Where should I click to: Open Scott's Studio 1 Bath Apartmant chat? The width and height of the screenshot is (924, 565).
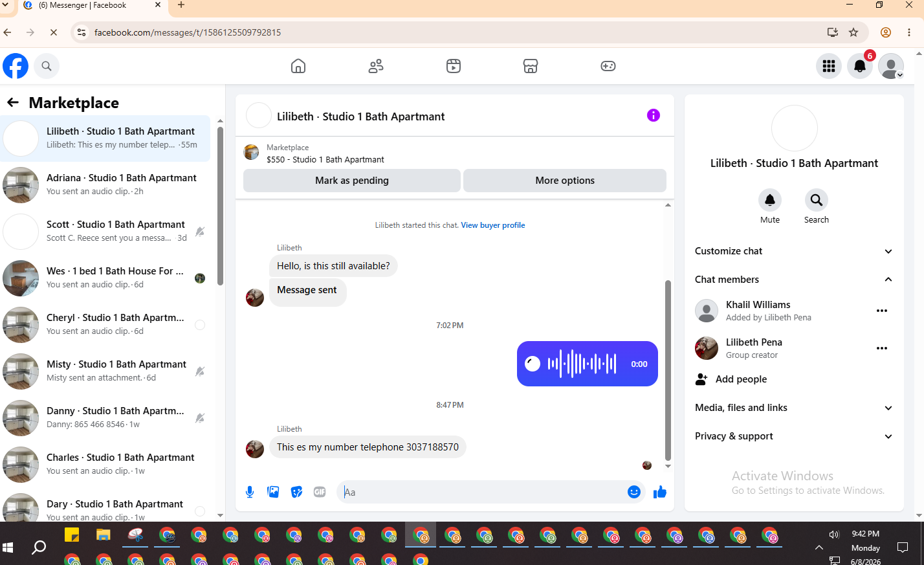(105, 232)
